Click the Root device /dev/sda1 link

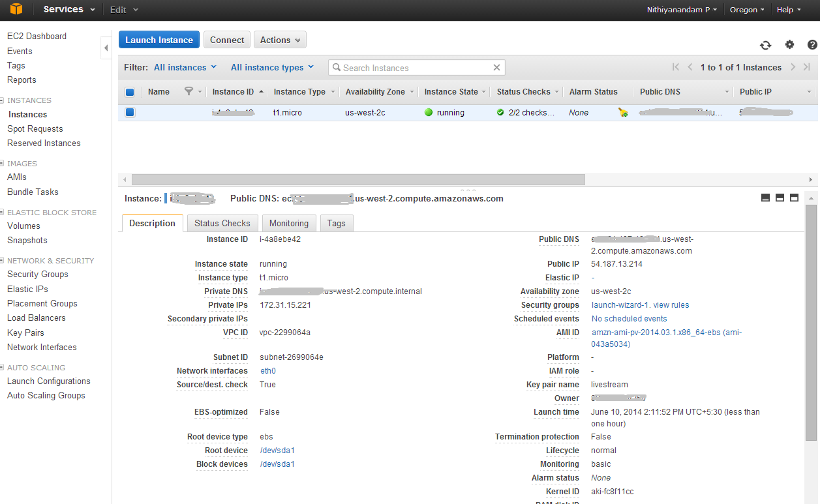277,451
